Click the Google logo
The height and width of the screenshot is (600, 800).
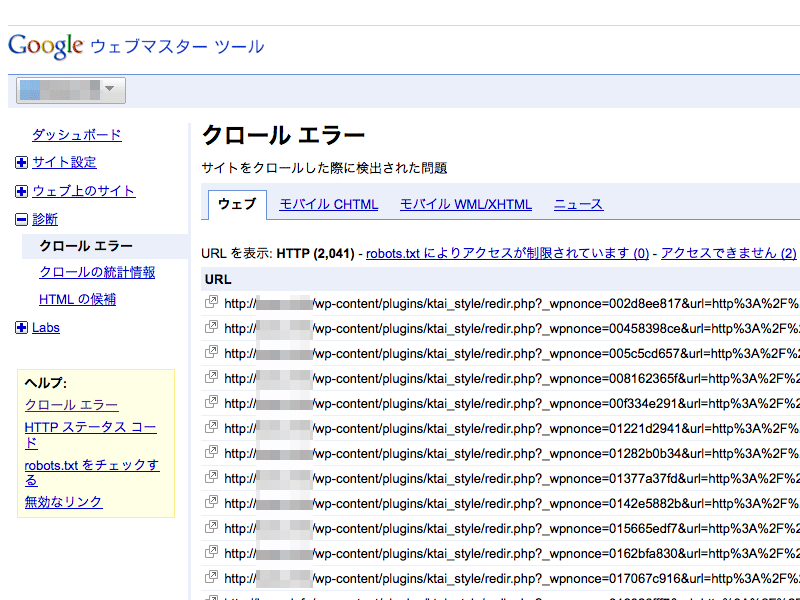[46, 46]
